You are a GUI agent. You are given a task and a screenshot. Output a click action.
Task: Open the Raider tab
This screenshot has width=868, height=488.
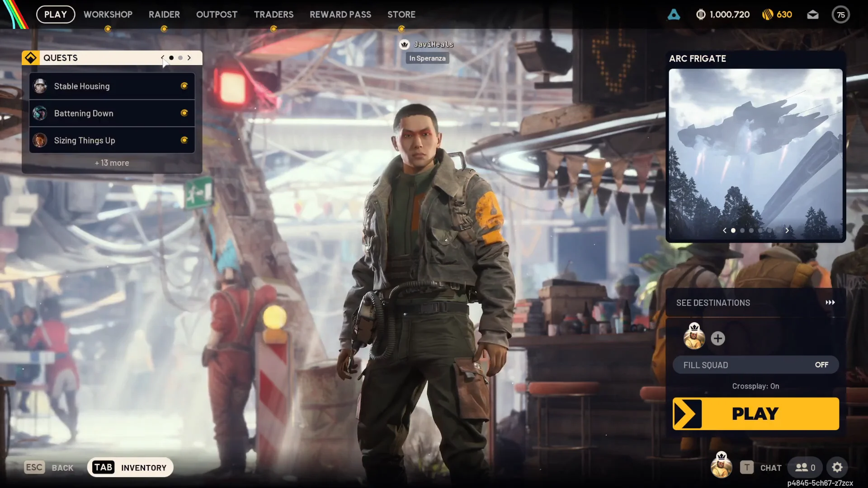[x=164, y=14]
